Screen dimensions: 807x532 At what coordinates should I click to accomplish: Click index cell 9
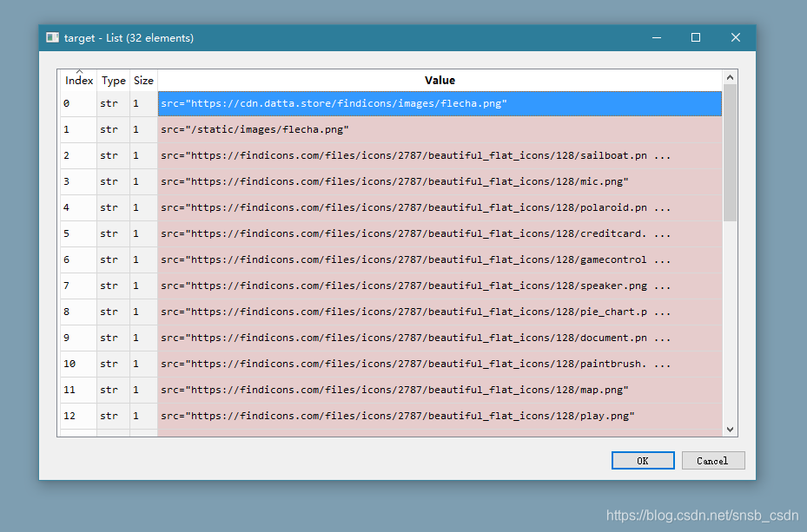point(79,338)
